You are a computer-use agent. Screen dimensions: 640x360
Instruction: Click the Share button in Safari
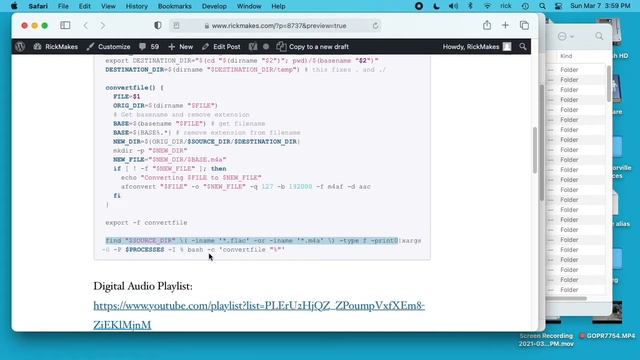(487, 25)
